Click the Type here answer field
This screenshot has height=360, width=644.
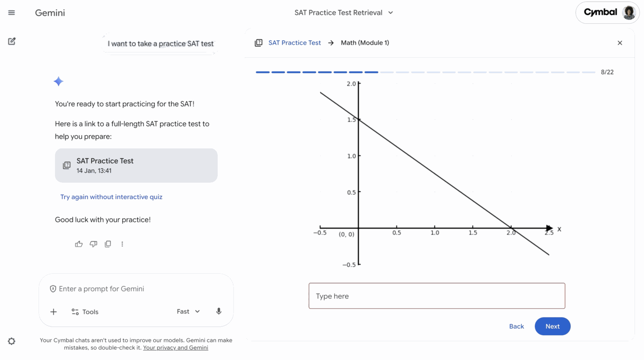click(437, 296)
